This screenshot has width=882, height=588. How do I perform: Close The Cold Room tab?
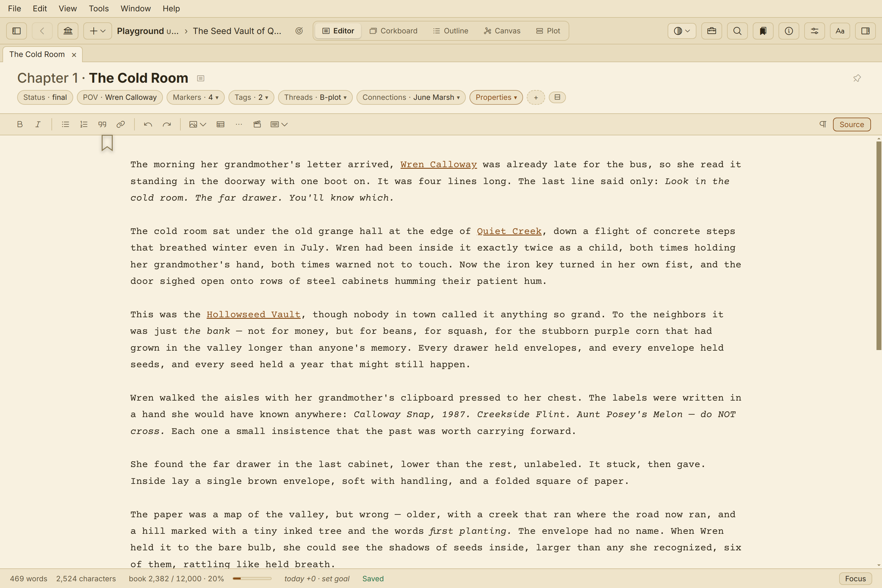(74, 55)
